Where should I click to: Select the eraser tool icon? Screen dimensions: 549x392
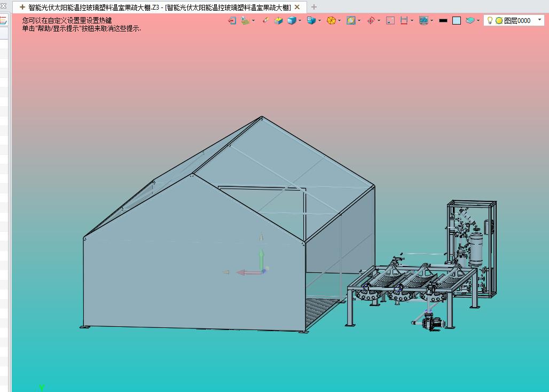[265, 21]
